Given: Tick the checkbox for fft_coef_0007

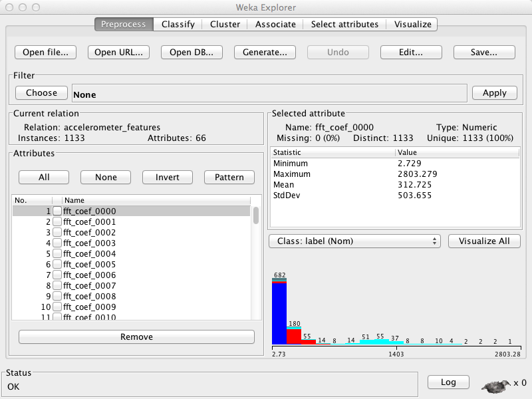Looking at the screenshot, I should [57, 285].
